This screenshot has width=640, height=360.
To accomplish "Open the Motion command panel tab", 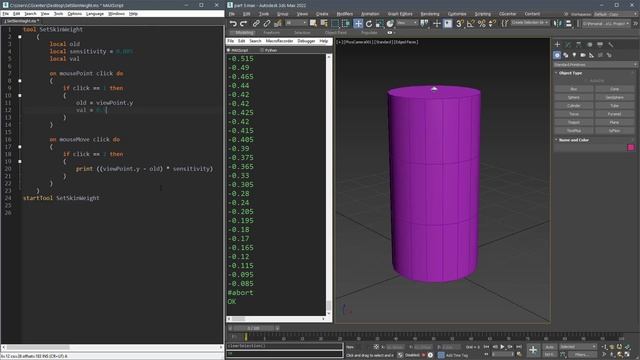I will coord(589,44).
